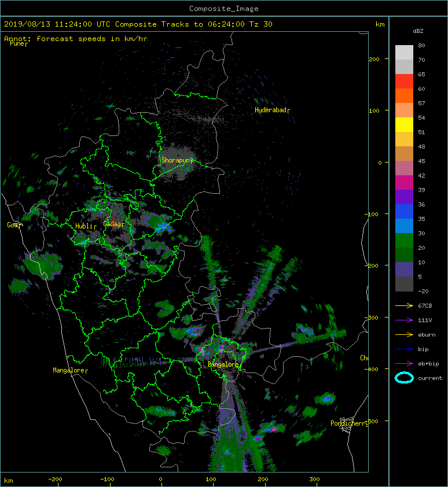Viewport: 448px width, 487px height.
Task: Pick the magenta swatch in the dBZ scale
Action: 404,182
